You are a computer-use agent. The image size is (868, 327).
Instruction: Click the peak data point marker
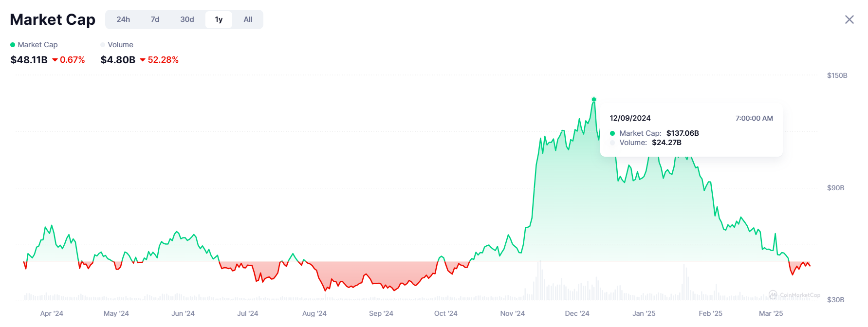[x=594, y=100]
